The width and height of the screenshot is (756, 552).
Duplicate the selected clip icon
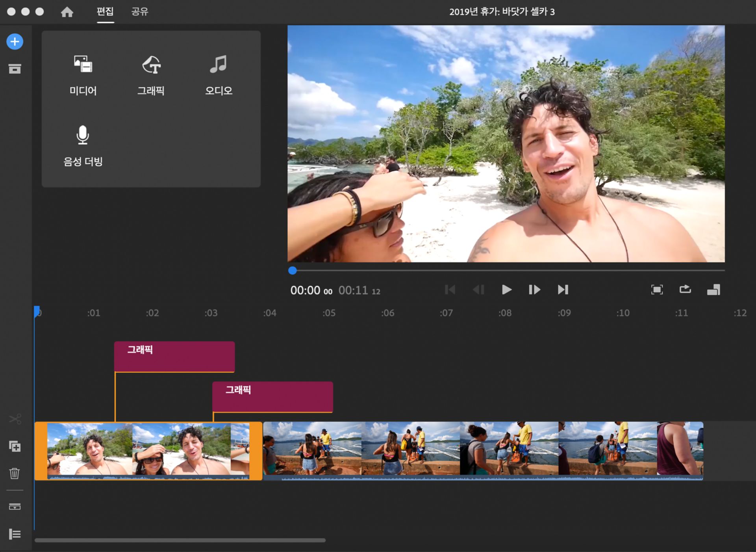[15, 446]
